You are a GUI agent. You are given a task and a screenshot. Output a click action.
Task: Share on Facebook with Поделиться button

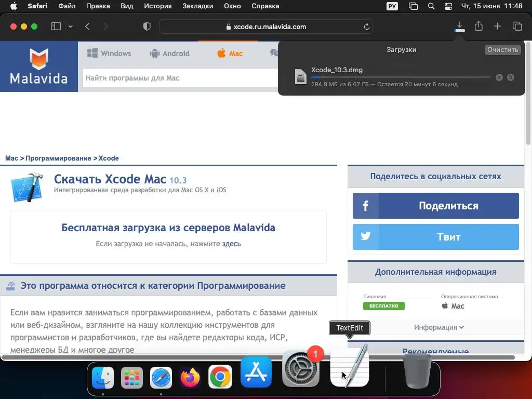(436, 206)
